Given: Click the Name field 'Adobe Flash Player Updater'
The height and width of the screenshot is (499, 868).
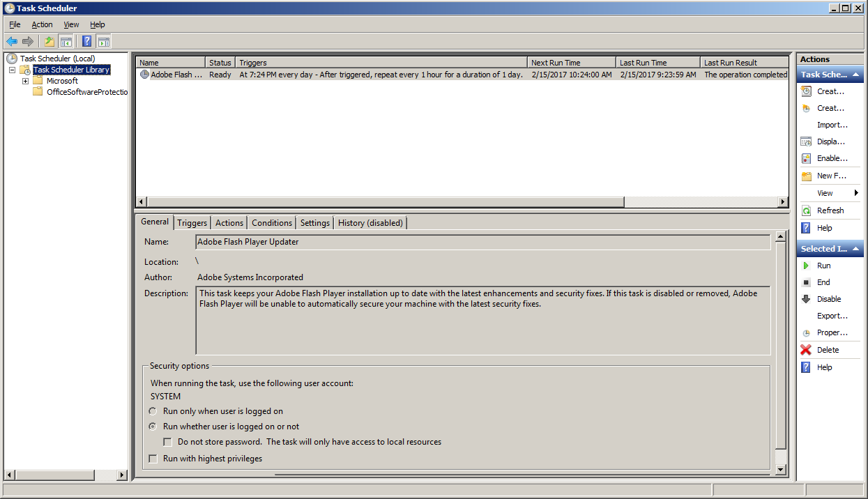Looking at the screenshot, I should 483,242.
